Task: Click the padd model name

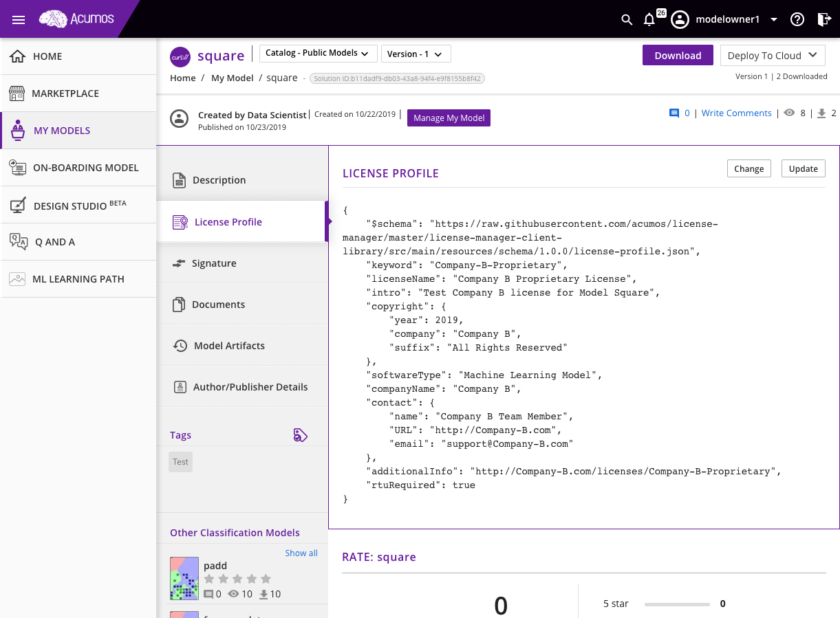Action: (215, 566)
